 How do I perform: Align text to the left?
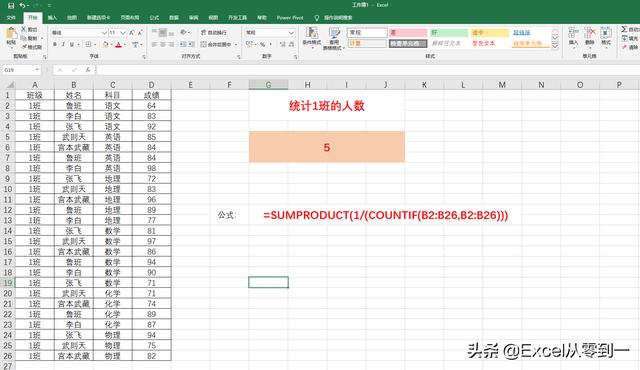pyautogui.click(x=154, y=44)
